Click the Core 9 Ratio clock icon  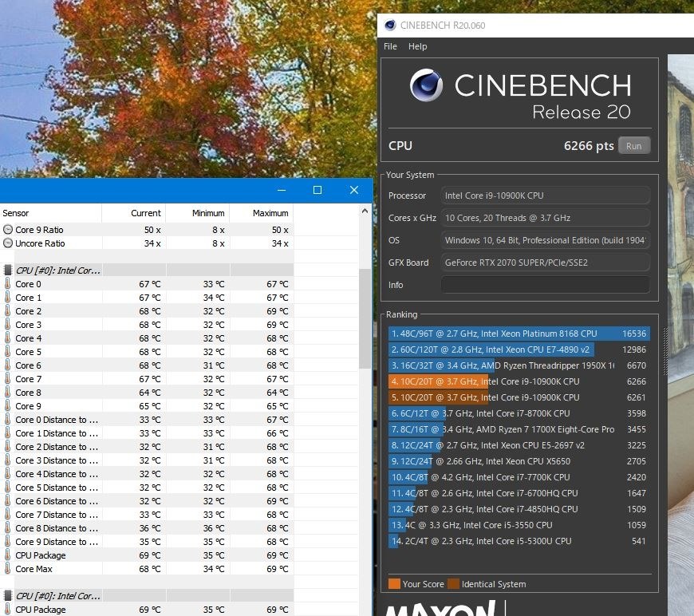(7, 229)
